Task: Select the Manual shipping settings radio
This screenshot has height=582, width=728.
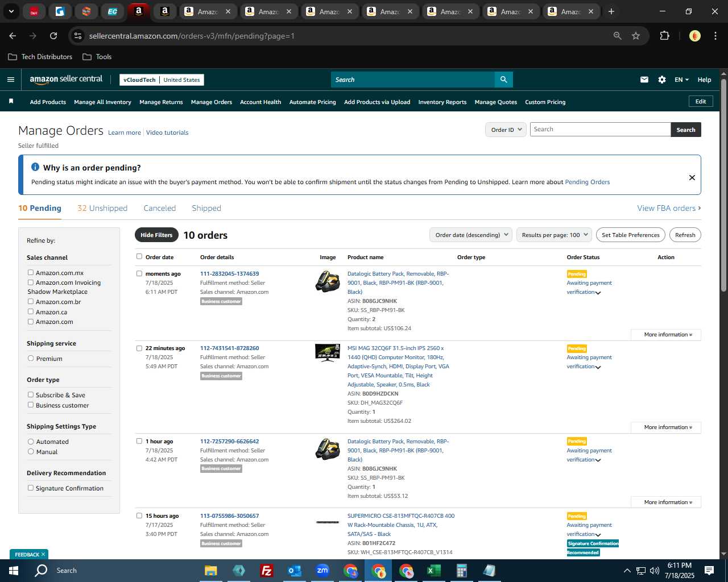Action: [x=31, y=451]
